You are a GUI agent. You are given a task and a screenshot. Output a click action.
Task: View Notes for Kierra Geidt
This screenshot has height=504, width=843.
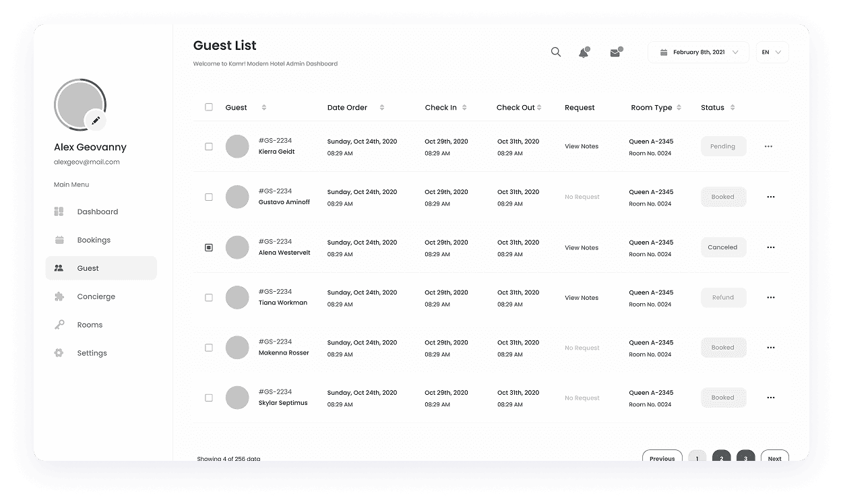click(x=581, y=146)
